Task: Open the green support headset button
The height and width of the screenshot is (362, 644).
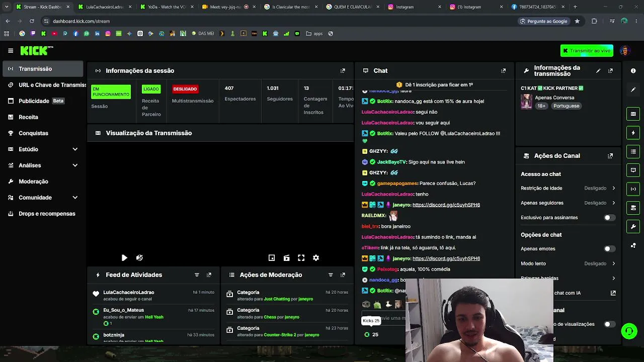Action: coord(629,331)
